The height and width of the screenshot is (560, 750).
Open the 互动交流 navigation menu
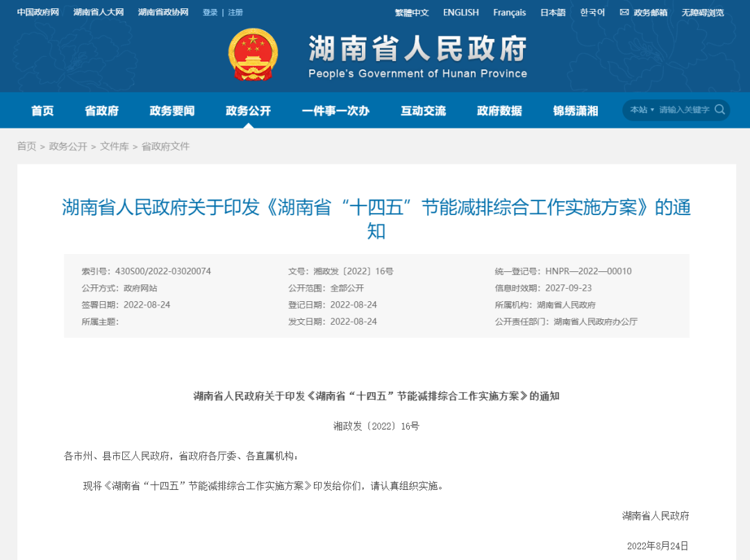click(424, 110)
